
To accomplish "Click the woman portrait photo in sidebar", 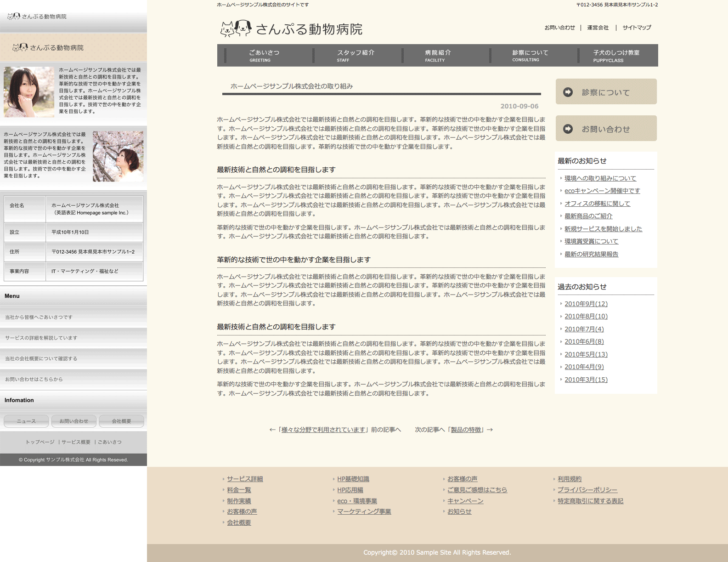I will tap(29, 92).
